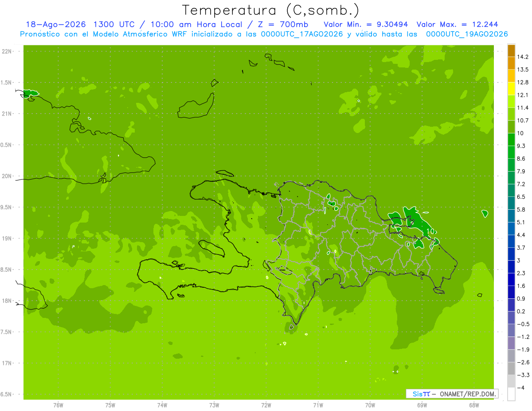The width and height of the screenshot is (532, 411).
Task: Click the legend value "7.2"
Action: 521,184
